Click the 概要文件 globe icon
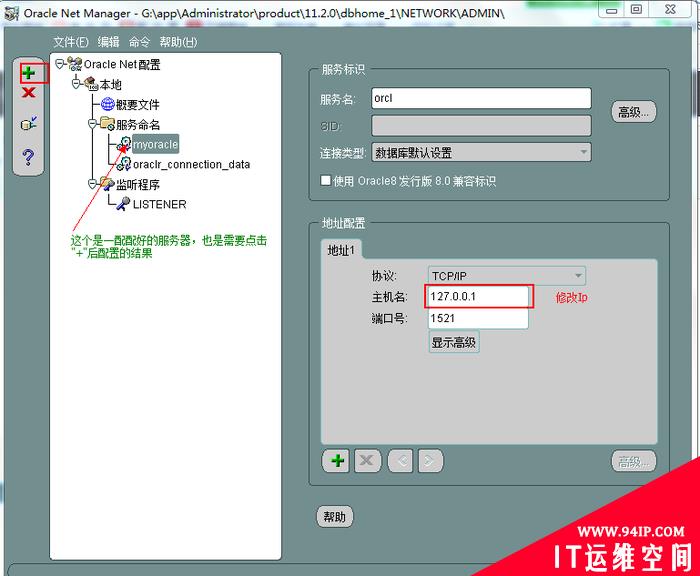Viewport: 700px width, 576px height. (108, 104)
